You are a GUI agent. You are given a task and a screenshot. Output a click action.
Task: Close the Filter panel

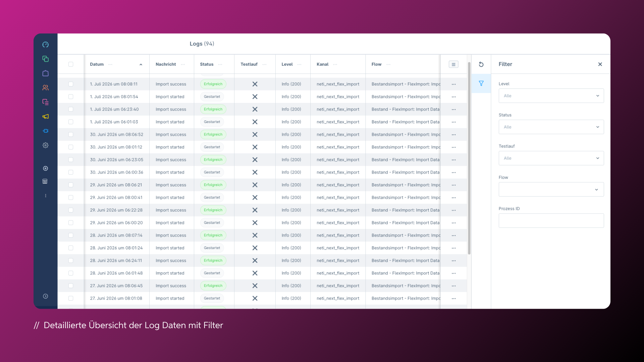click(x=600, y=64)
